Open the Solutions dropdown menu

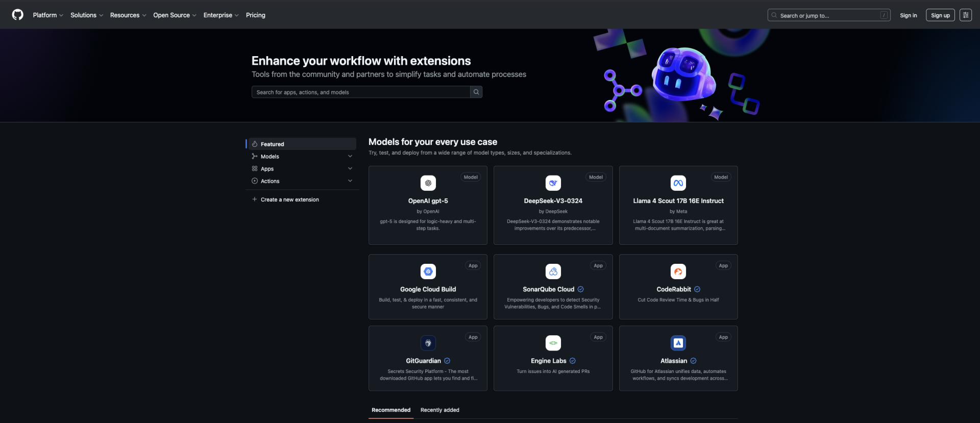point(87,15)
